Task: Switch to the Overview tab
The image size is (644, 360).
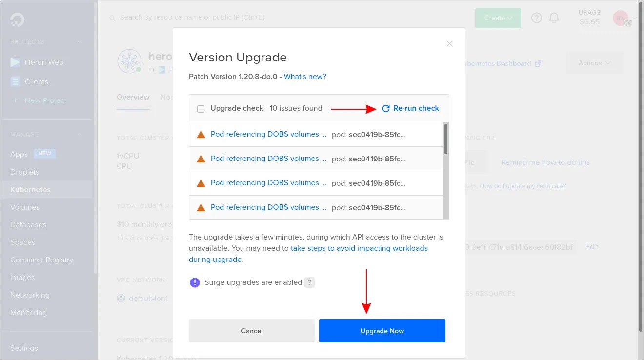Action: 133,97
